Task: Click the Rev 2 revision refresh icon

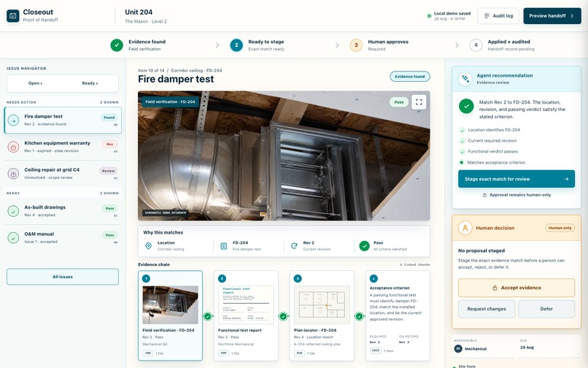Action: pos(294,246)
